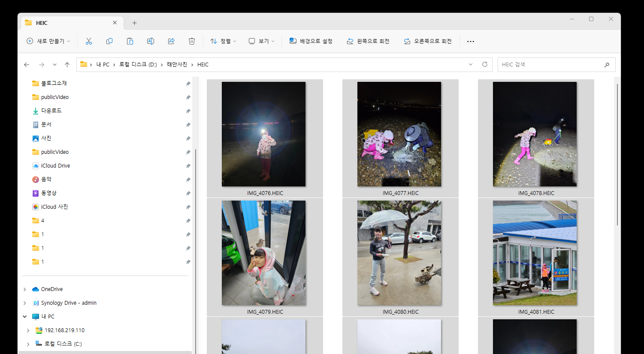Click the Cut scissors icon
644x354 pixels.
(x=89, y=41)
